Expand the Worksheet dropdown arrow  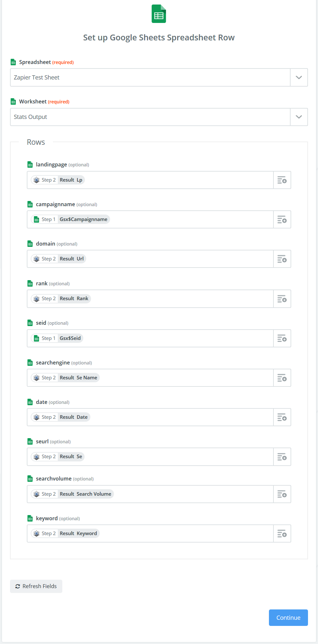pyautogui.click(x=299, y=117)
